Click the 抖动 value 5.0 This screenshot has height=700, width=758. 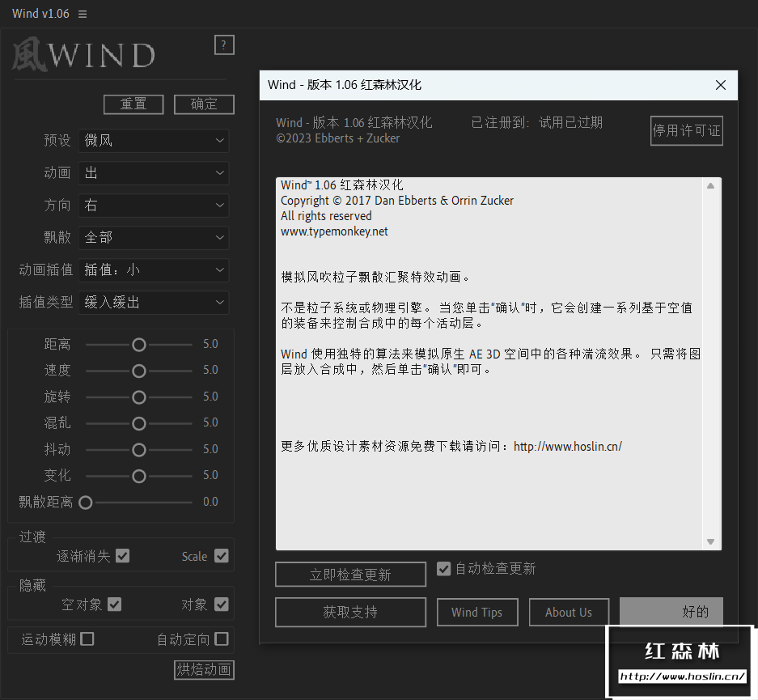click(210, 450)
